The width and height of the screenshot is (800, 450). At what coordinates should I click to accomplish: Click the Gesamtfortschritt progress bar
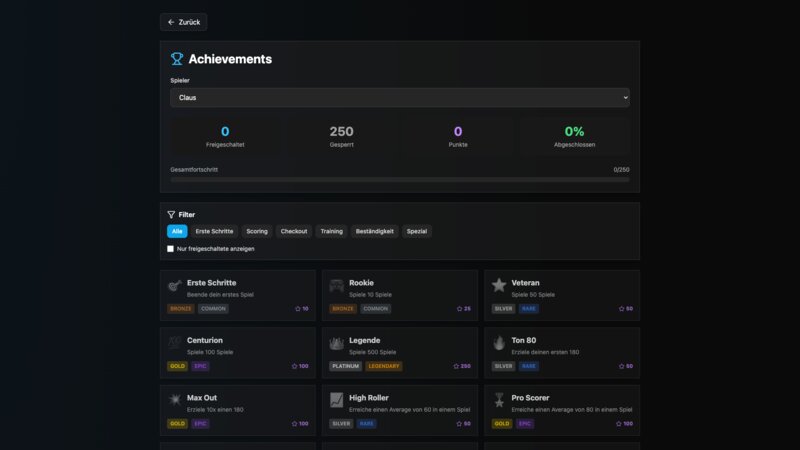coord(400,180)
